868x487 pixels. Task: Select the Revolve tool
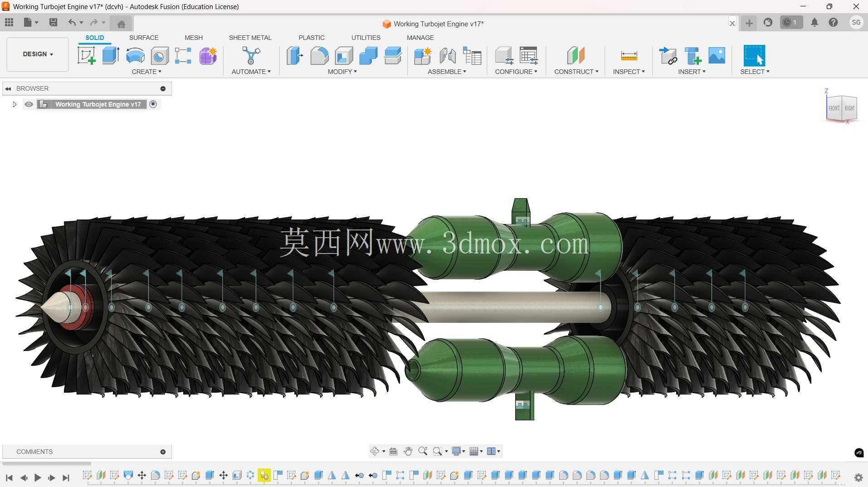[135, 56]
